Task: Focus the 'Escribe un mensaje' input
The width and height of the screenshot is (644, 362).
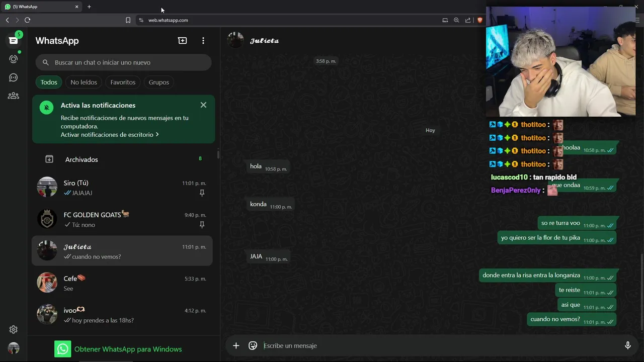Action: [440, 345]
